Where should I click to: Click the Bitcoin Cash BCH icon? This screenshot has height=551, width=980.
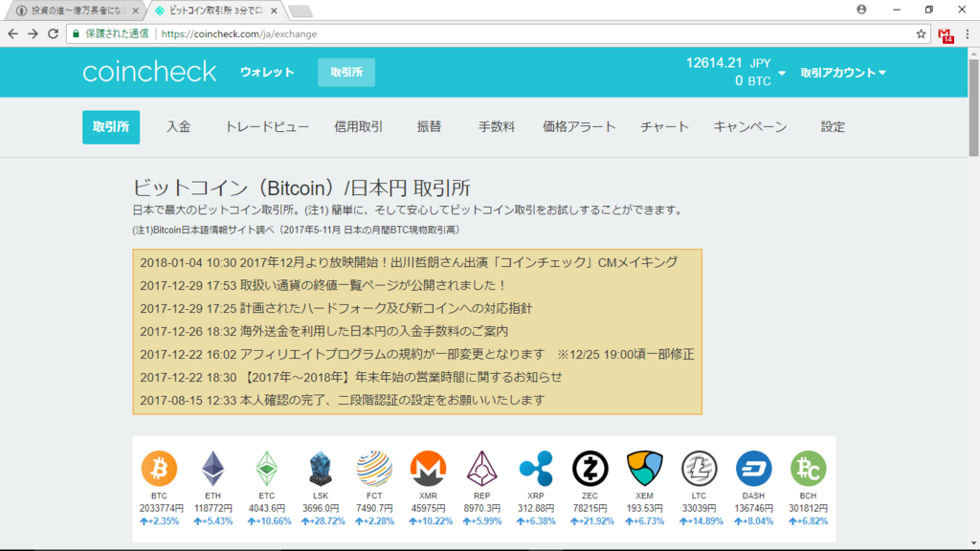(x=808, y=468)
